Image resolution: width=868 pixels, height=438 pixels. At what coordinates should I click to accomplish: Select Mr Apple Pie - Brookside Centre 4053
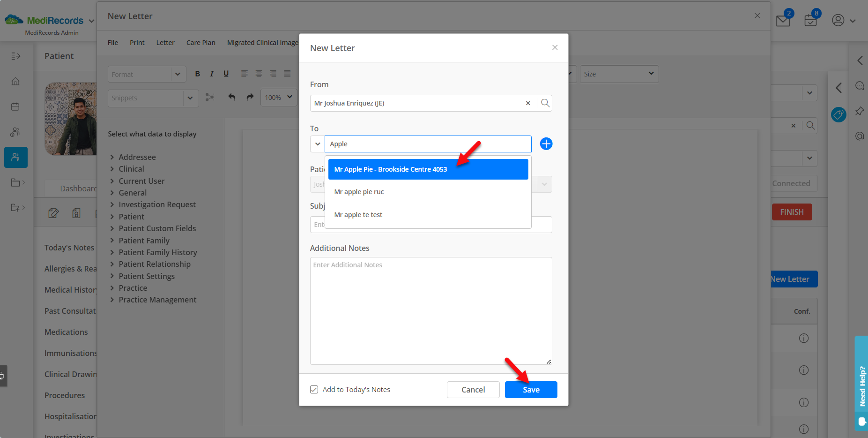pyautogui.click(x=428, y=169)
